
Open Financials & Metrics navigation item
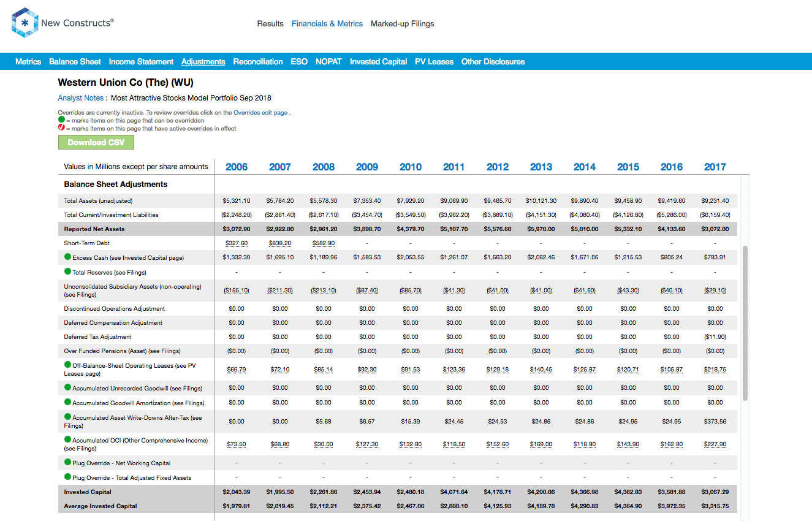pos(327,24)
